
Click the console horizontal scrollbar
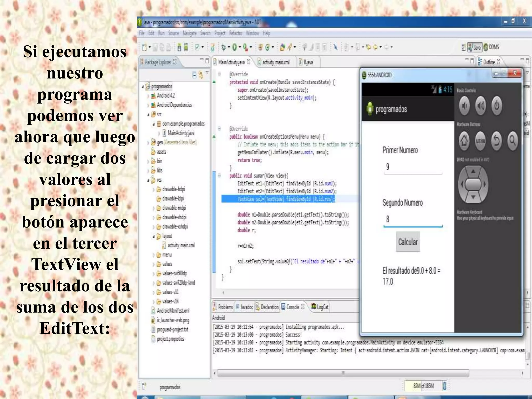(343, 373)
